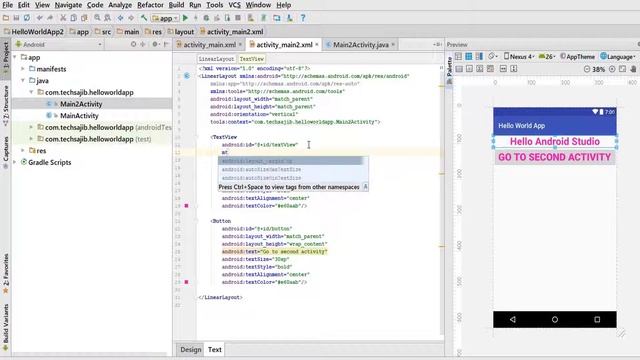Open the screen orientation dropdown in preview
The height and width of the screenshot is (360, 640).
(493, 56)
